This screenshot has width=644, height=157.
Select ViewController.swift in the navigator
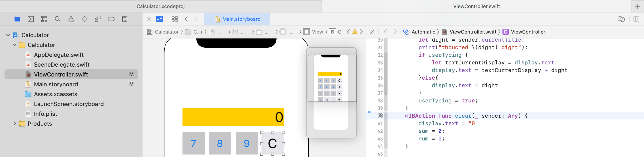click(x=71, y=74)
